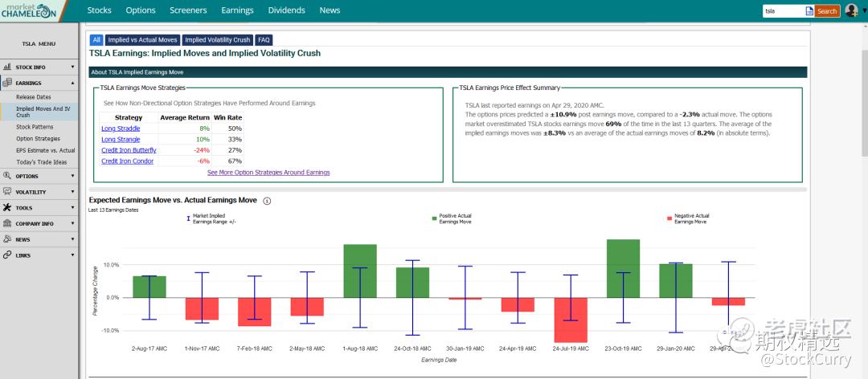The image size is (868, 379).
Task: Click the document icon beside search box
Action: (x=809, y=11)
